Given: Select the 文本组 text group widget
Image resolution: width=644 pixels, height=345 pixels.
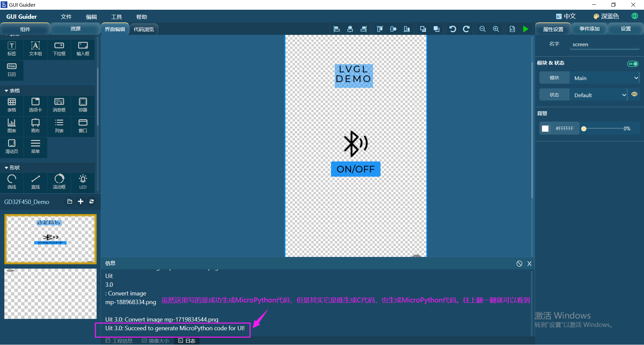Looking at the screenshot, I should (x=36, y=49).
